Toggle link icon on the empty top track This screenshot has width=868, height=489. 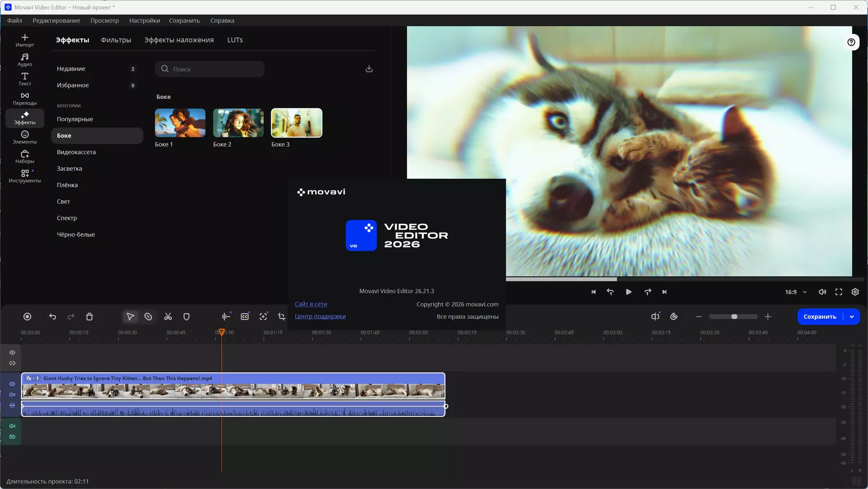pos(12,363)
